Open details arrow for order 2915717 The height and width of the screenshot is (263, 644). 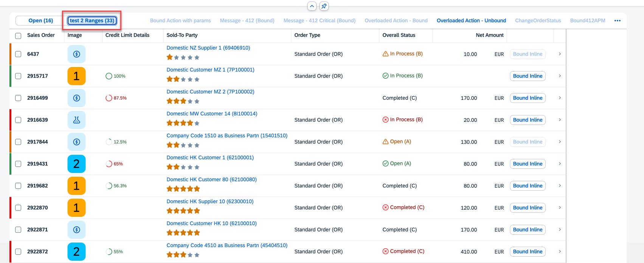(x=560, y=76)
